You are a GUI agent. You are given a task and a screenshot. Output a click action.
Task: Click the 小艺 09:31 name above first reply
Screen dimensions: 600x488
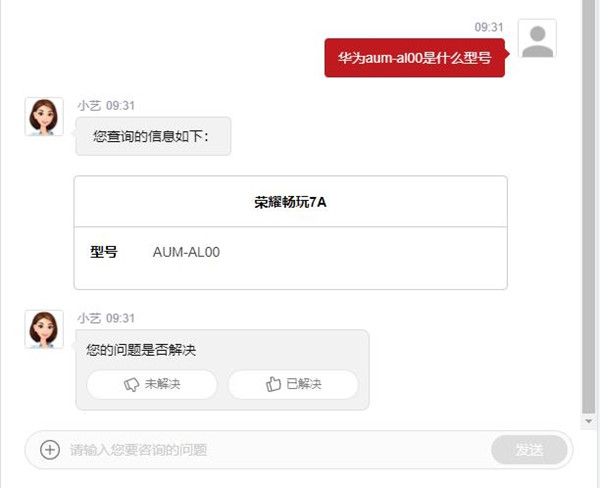tap(106, 106)
